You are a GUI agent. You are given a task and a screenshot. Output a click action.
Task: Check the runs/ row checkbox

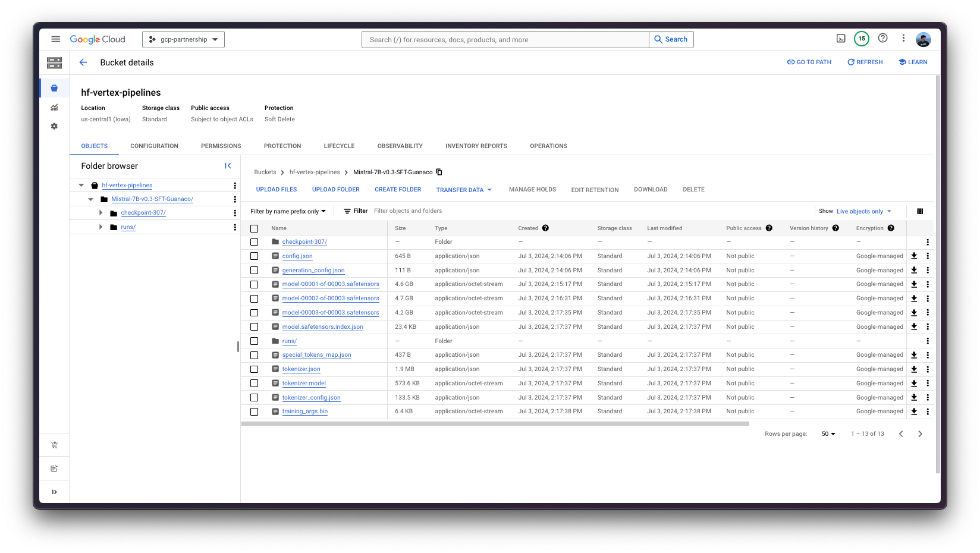coord(255,341)
